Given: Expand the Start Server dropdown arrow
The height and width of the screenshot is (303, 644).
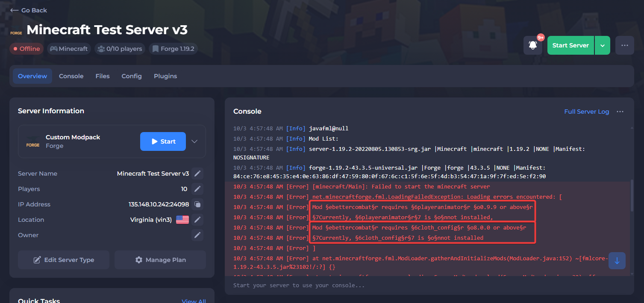Looking at the screenshot, I should [x=603, y=45].
